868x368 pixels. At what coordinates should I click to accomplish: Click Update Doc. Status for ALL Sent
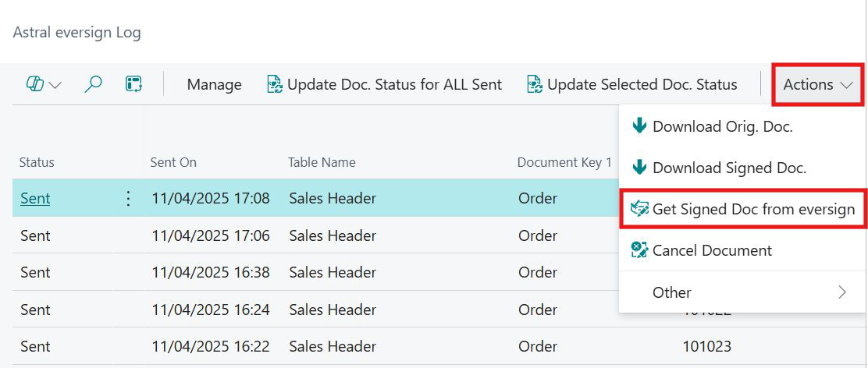[x=384, y=84]
